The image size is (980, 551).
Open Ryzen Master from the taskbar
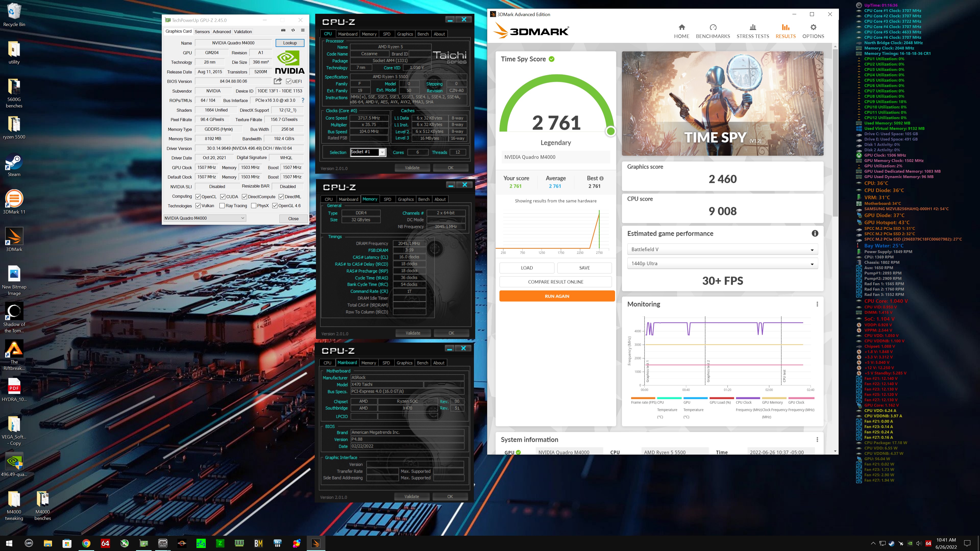182,543
